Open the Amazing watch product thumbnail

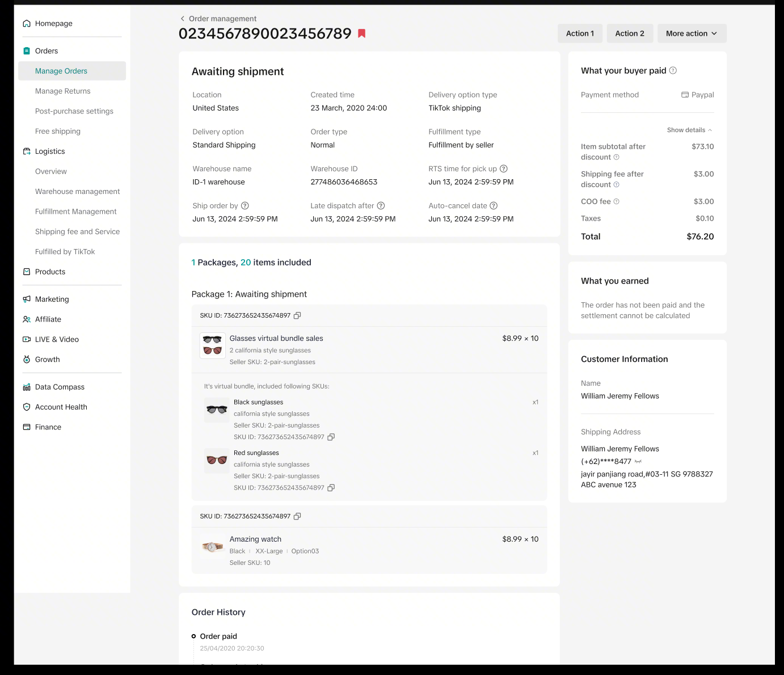tap(213, 547)
